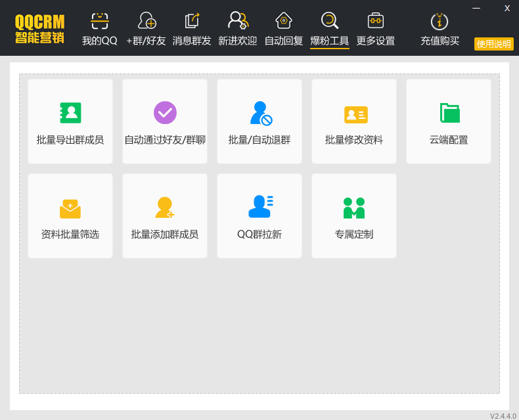Click the V2.4.4.0 version text
Viewport: 519px width, 420px height.
503,415
